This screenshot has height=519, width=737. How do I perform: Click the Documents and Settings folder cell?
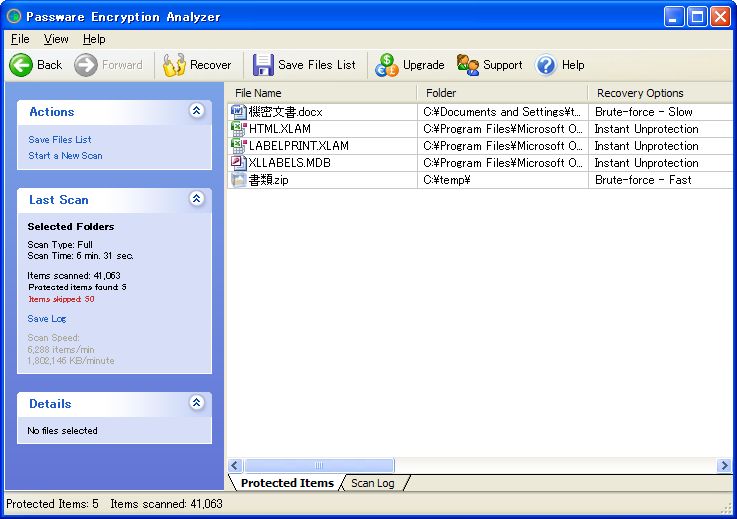click(502, 112)
